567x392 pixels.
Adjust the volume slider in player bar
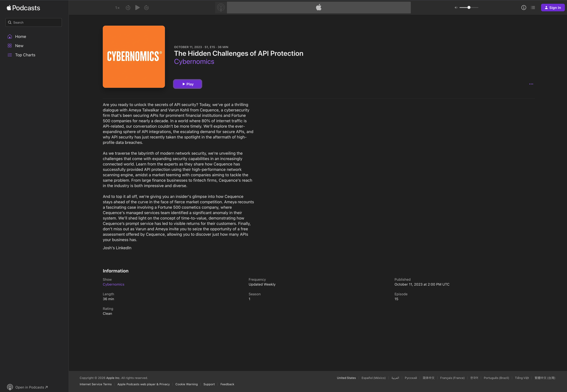tap(469, 8)
